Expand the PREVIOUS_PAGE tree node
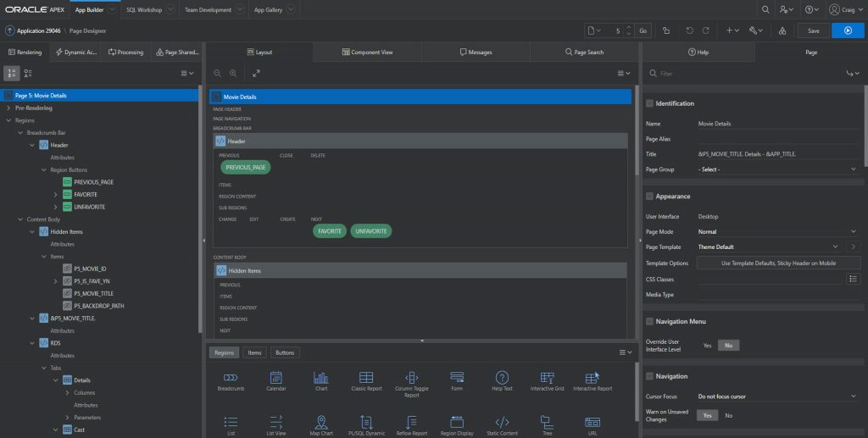This screenshot has width=868, height=438. 56,182
